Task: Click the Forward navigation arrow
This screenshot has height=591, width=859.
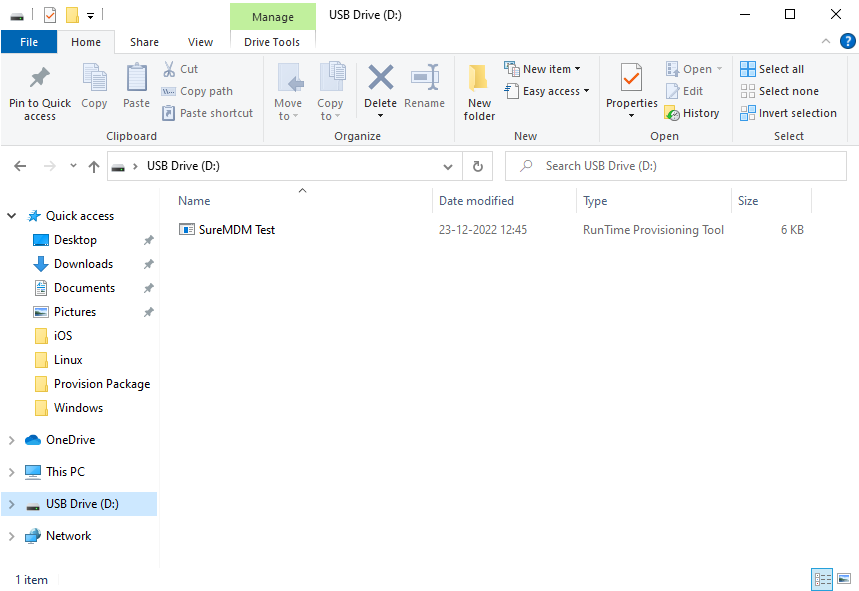Action: [x=50, y=166]
